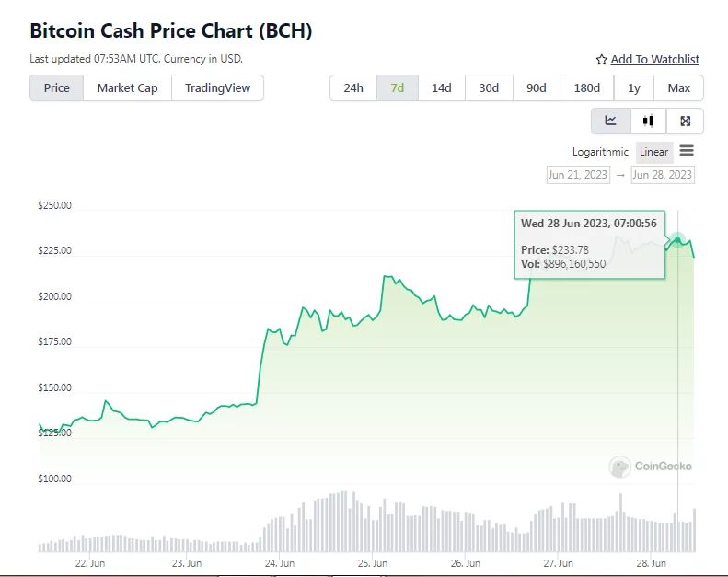Select the 1y time range
Viewport: 728px width, 577px height.
pos(634,88)
